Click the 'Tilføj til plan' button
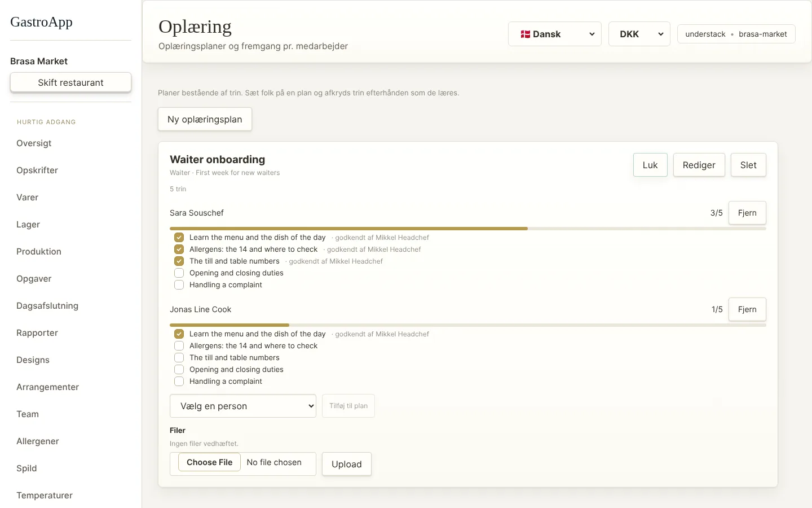Screen dimensions: 812x508 tap(348, 406)
